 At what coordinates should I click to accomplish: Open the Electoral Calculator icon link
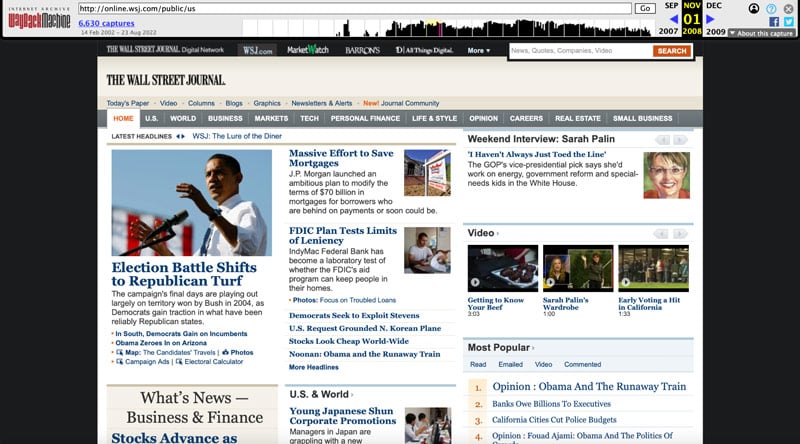(x=179, y=361)
